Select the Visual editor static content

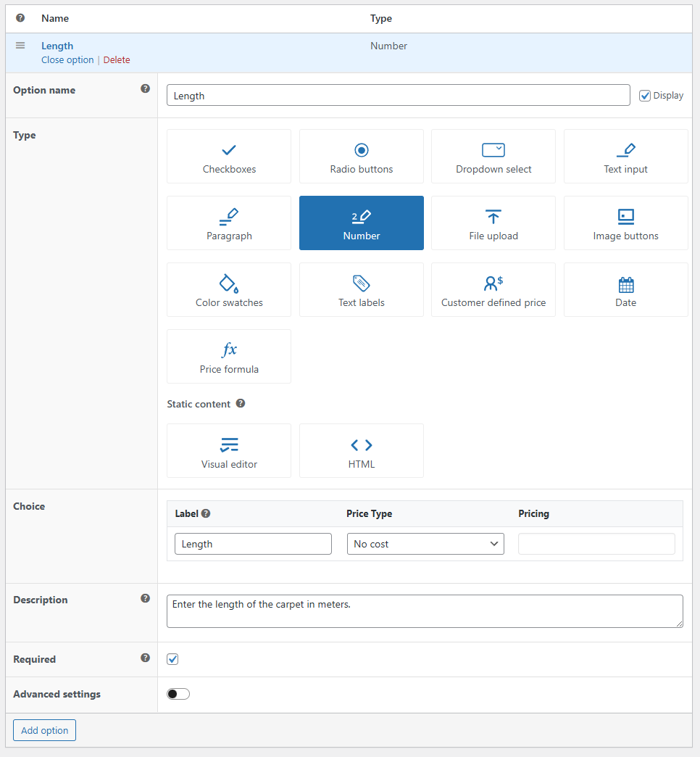[x=229, y=450]
